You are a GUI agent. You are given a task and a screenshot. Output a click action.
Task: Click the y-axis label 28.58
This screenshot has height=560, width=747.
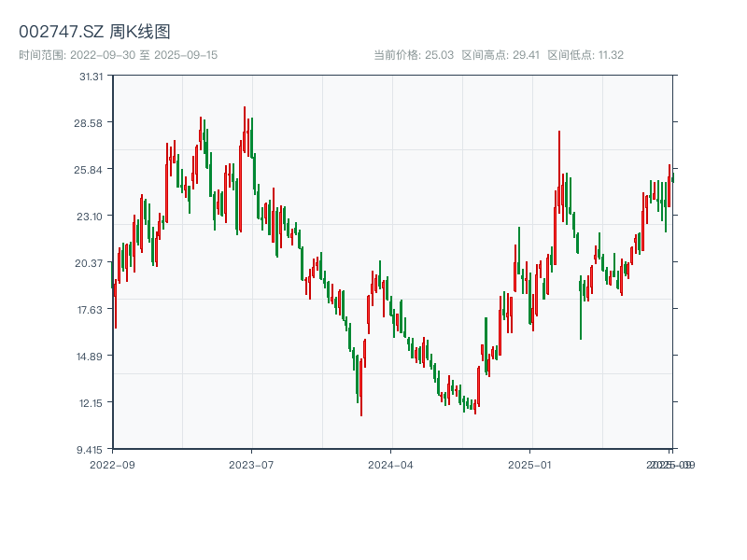[88, 123]
